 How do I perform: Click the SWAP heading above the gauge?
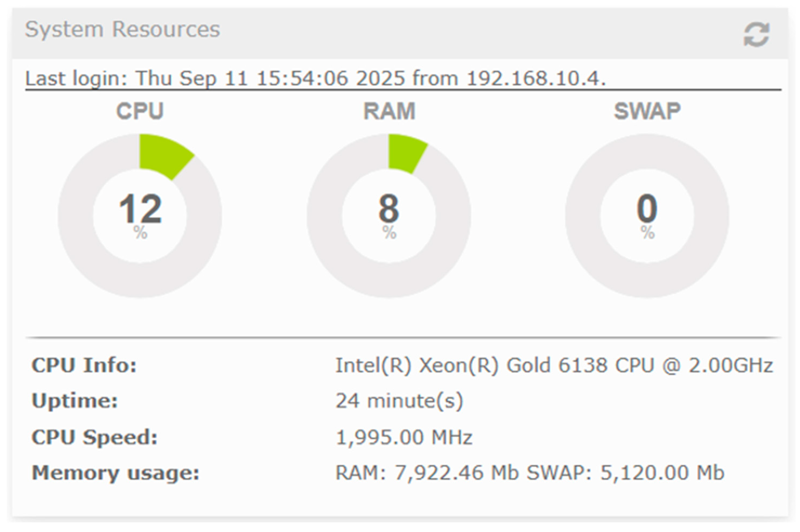(x=647, y=111)
